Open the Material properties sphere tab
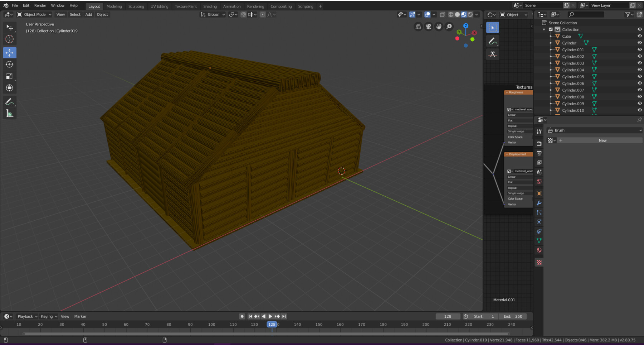 coord(539,250)
